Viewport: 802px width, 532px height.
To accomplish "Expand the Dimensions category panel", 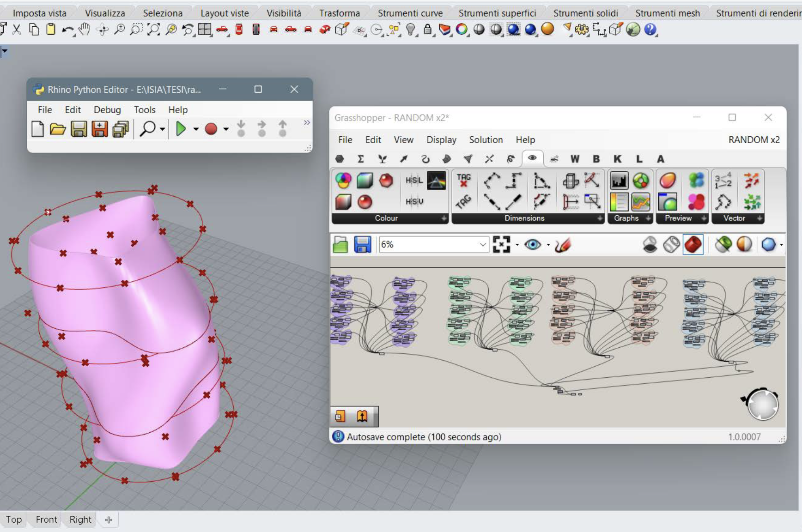I will 600,218.
